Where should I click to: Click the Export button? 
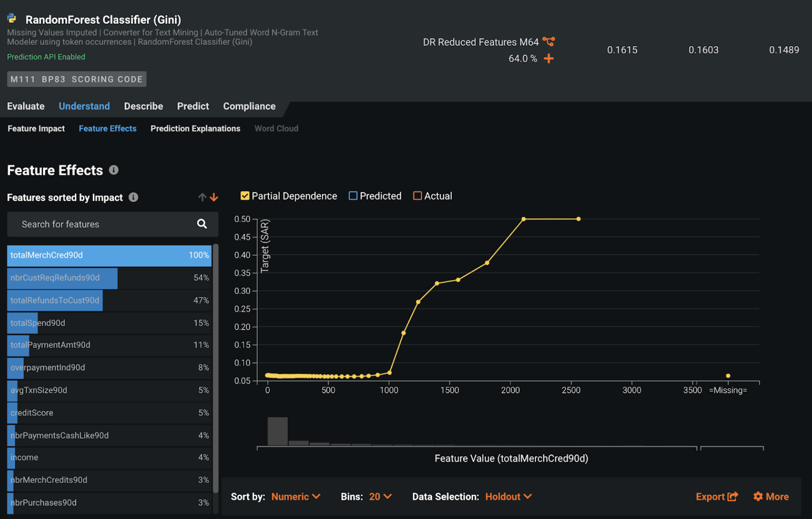coord(717,497)
